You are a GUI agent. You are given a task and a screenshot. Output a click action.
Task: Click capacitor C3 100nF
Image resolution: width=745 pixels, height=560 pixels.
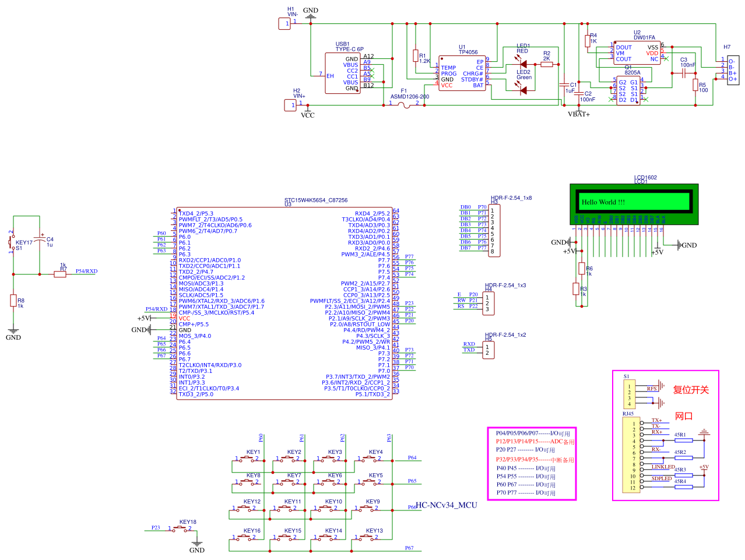(683, 73)
